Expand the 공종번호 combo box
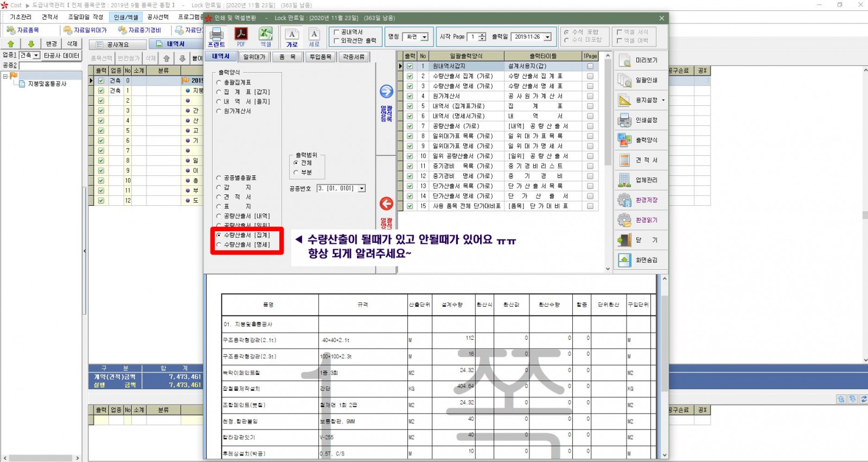 tap(362, 188)
